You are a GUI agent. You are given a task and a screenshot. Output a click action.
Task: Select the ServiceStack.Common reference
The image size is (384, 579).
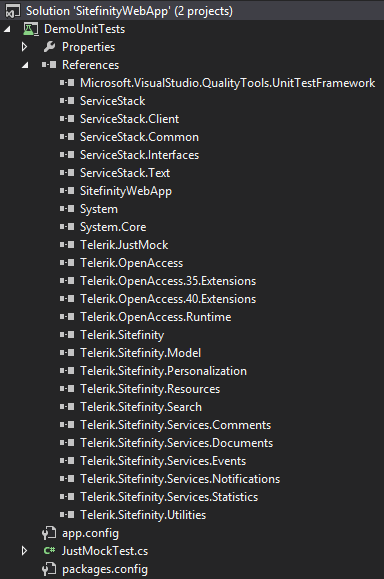(140, 137)
